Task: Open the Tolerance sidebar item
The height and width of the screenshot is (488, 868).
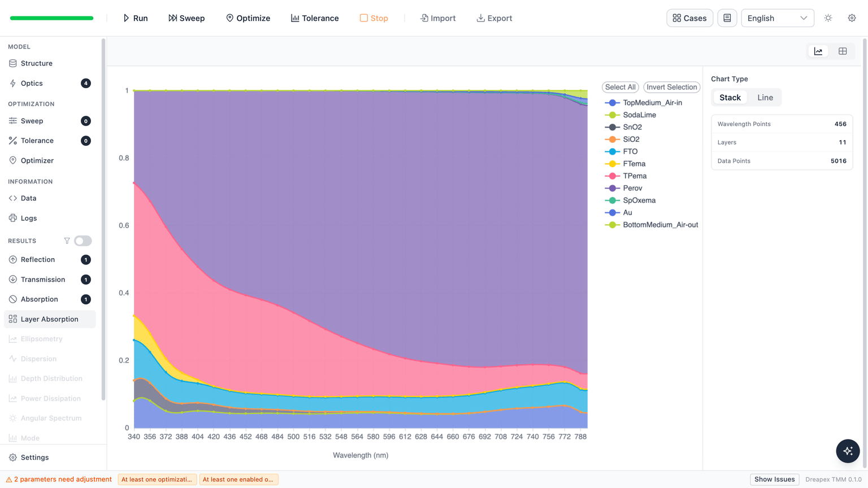Action: tap(50, 141)
